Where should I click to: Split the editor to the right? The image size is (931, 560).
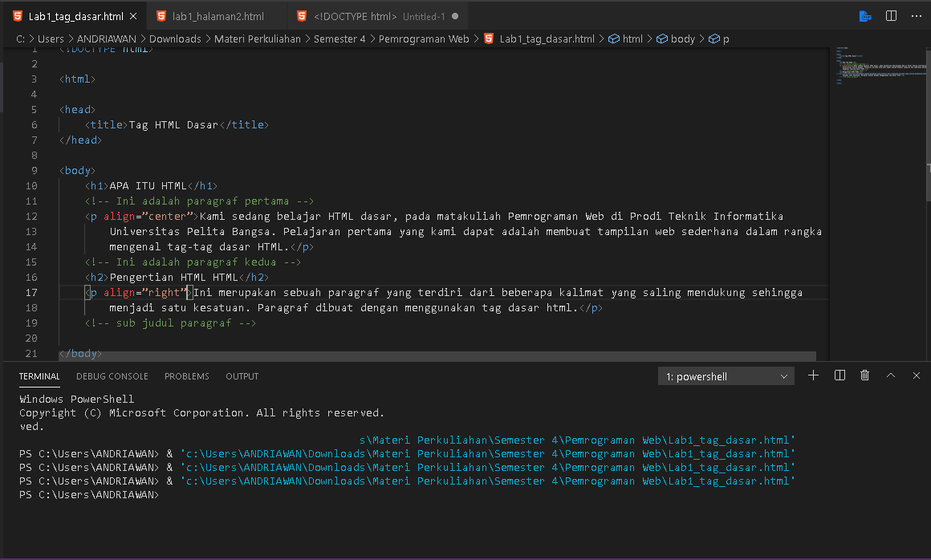coord(891,16)
